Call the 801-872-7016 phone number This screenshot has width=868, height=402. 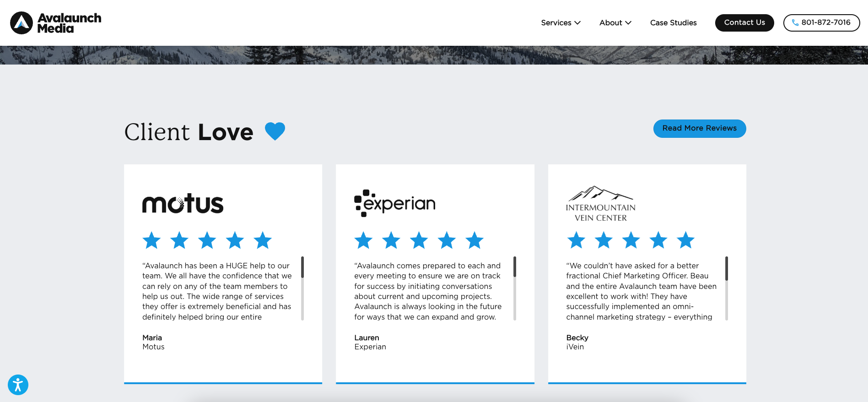(x=825, y=23)
